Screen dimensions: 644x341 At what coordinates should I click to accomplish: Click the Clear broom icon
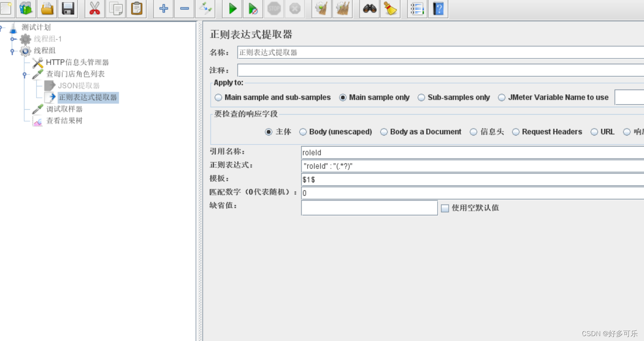click(x=321, y=8)
